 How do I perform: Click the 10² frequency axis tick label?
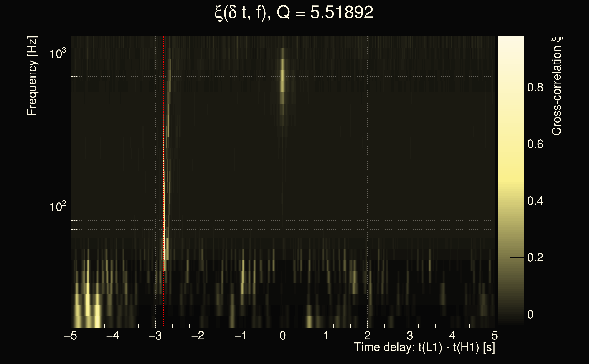coord(58,207)
